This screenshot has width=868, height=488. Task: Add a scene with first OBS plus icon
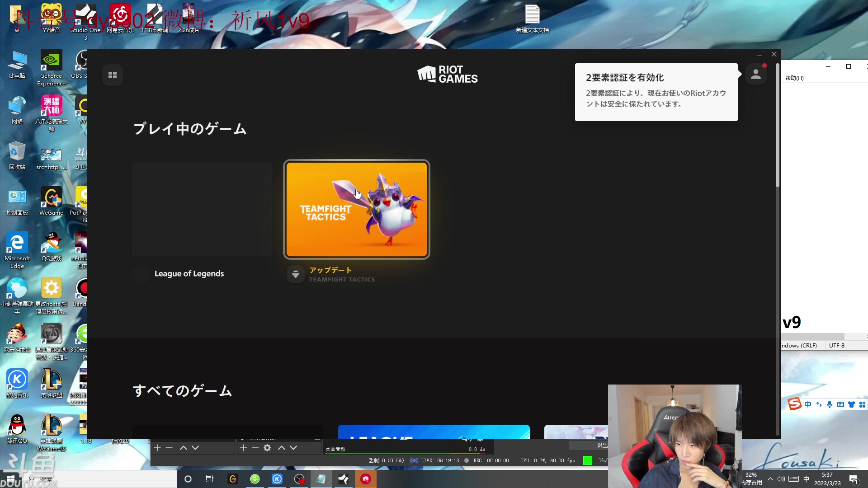tap(157, 448)
